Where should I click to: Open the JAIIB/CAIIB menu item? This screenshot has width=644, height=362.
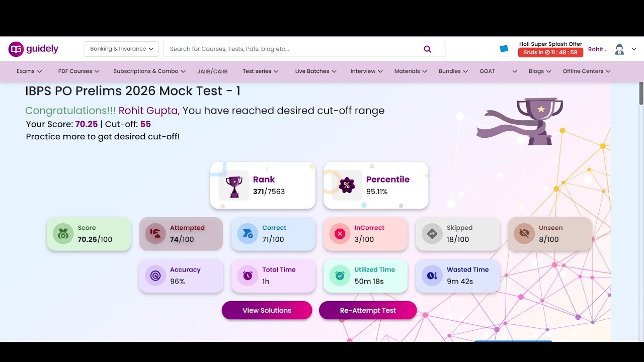coord(212,71)
